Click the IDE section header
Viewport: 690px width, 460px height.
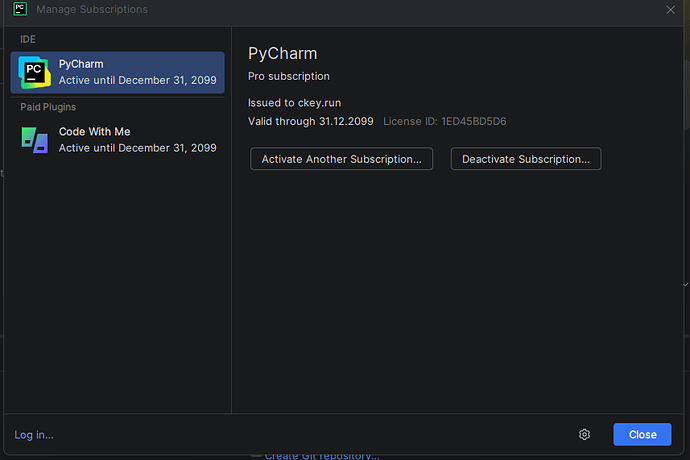[28, 39]
